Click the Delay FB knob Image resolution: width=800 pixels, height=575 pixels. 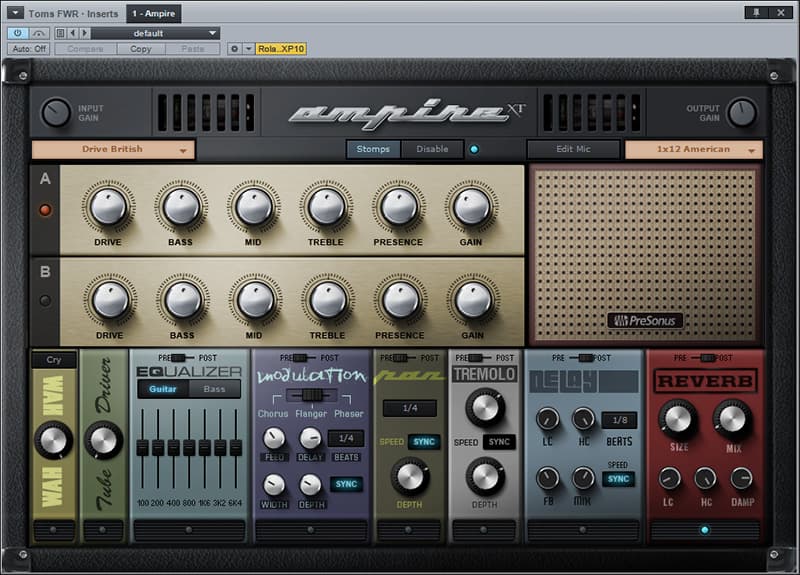[x=547, y=479]
